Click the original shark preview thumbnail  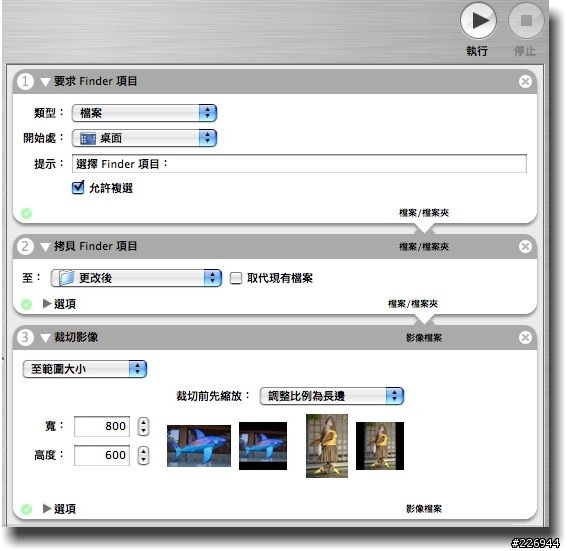click(199, 446)
